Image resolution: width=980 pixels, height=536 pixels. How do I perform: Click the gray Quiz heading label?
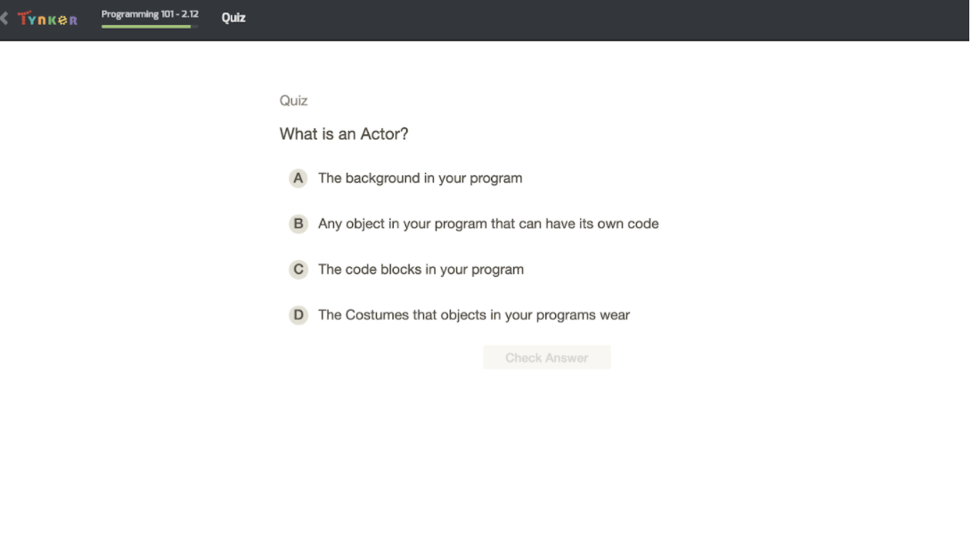(x=293, y=101)
